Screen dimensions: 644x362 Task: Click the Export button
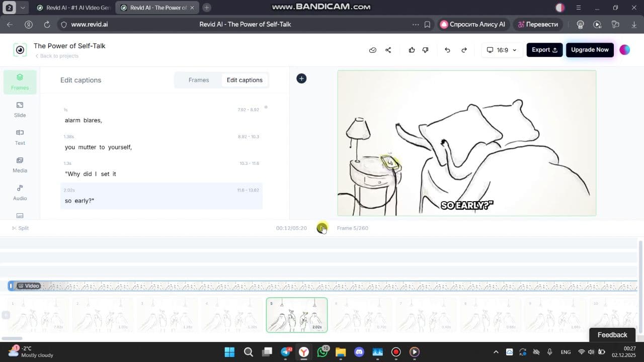(544, 50)
